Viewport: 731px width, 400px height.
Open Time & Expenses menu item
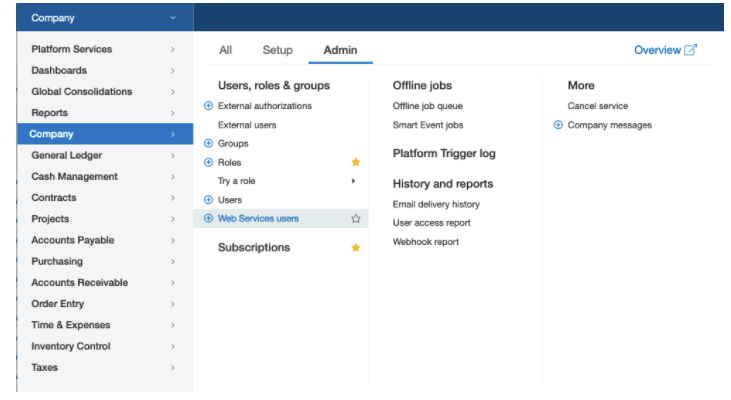[105, 325]
